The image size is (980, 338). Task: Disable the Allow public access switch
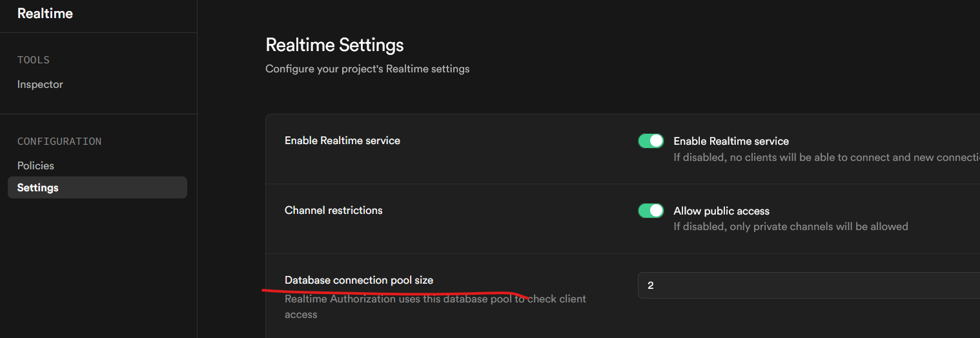(x=651, y=211)
